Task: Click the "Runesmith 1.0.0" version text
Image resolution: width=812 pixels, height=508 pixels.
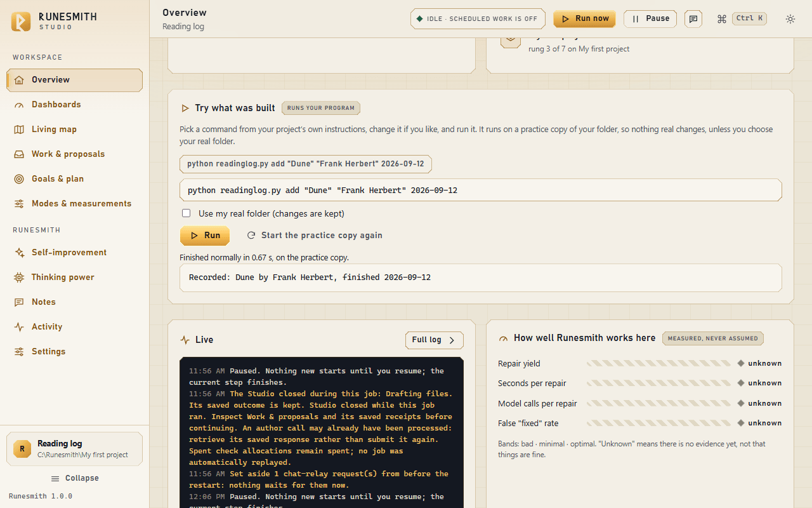Action: 41,497
